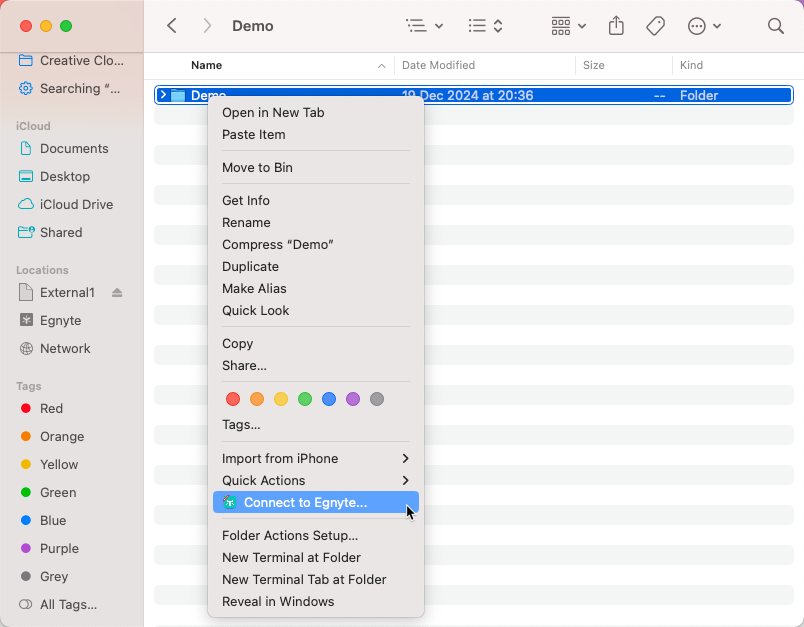Open the Egnyte location in sidebar
Image resolution: width=804 pixels, height=627 pixels.
[71, 320]
